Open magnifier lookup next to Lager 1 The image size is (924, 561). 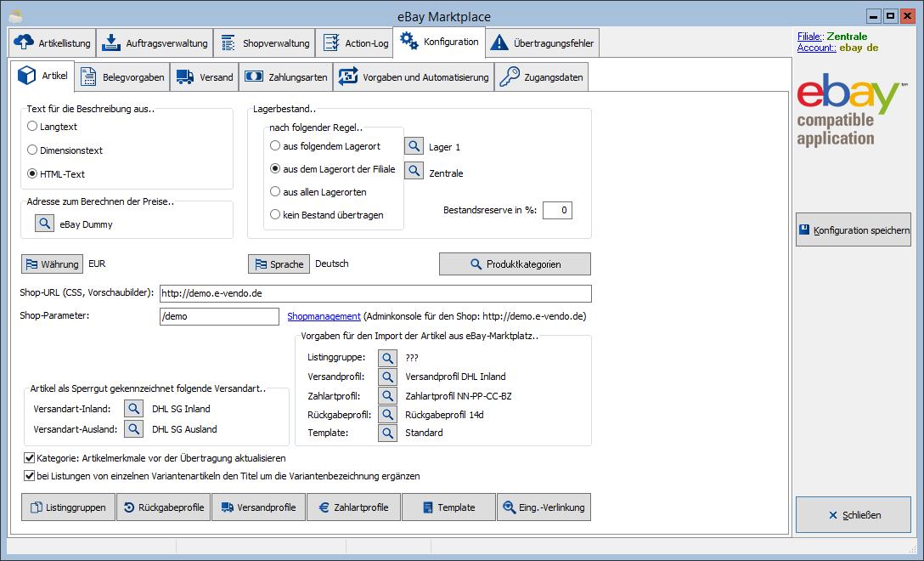414,145
